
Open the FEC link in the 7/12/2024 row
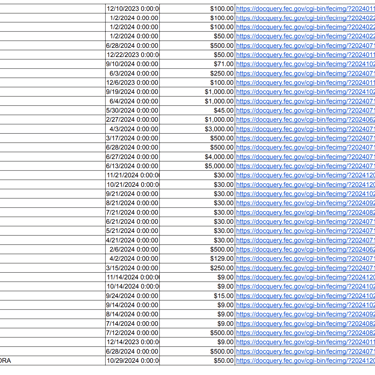pyautogui.click(x=305, y=333)
